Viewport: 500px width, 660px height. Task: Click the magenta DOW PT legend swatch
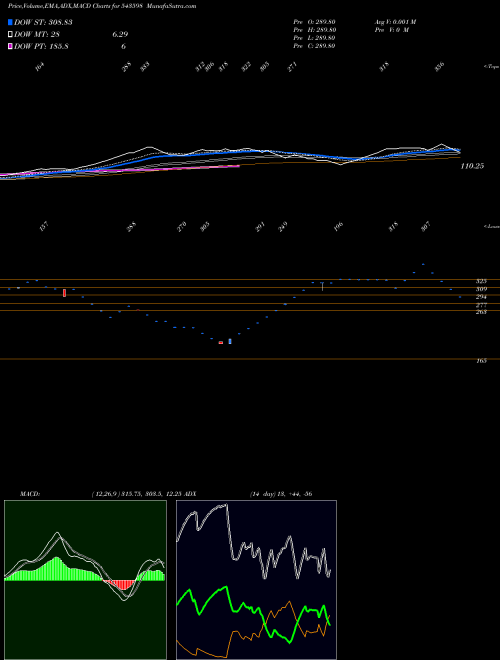(x=10, y=47)
